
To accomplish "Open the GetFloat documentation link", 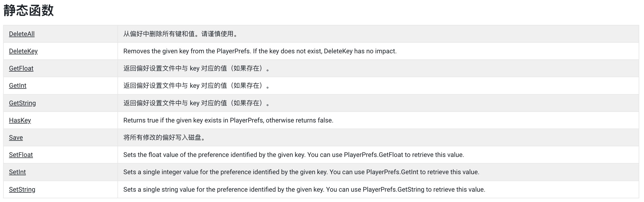I will (21, 68).
